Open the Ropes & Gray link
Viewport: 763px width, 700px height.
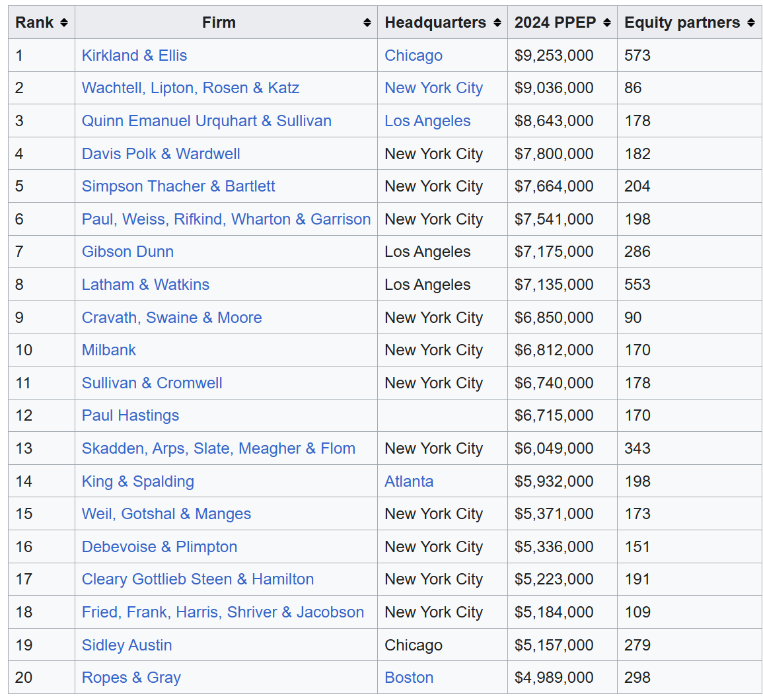tap(131, 678)
